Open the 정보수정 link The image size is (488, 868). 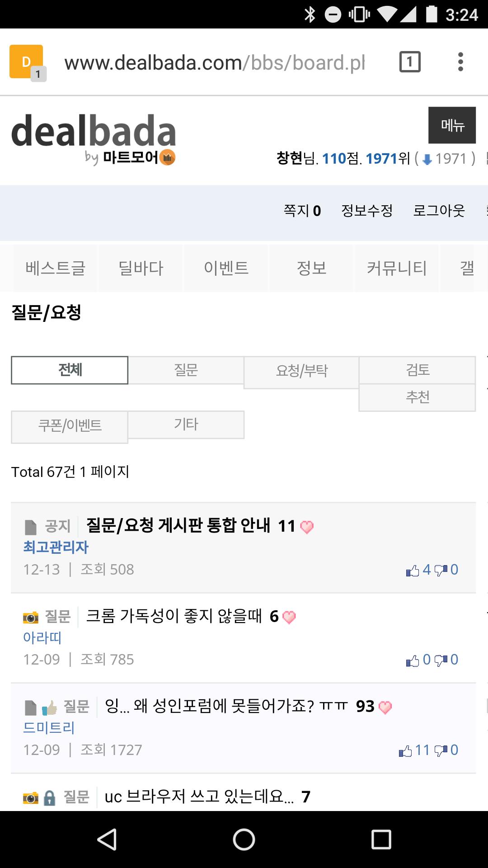point(367,211)
